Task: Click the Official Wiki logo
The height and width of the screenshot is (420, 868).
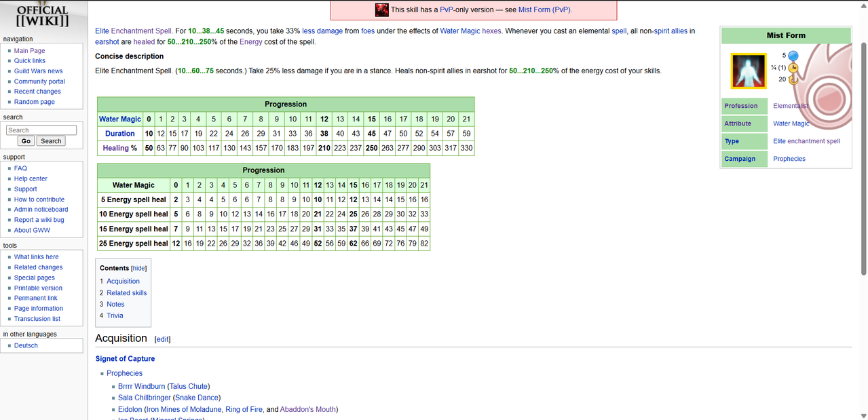Action: pyautogui.click(x=42, y=16)
